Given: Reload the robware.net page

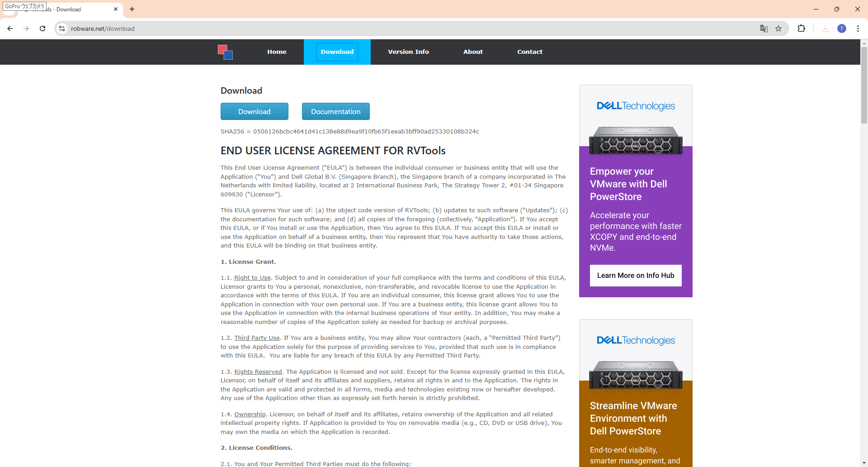Looking at the screenshot, I should (42, 29).
